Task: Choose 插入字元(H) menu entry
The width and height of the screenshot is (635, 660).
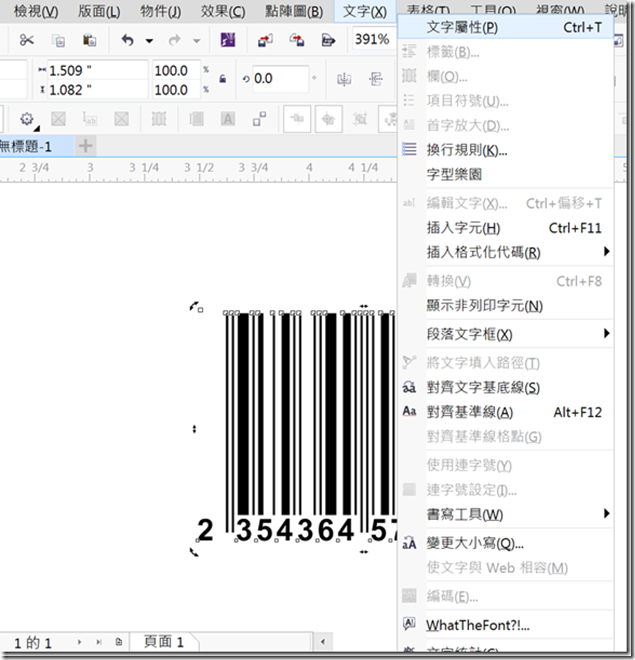Action: (505, 228)
